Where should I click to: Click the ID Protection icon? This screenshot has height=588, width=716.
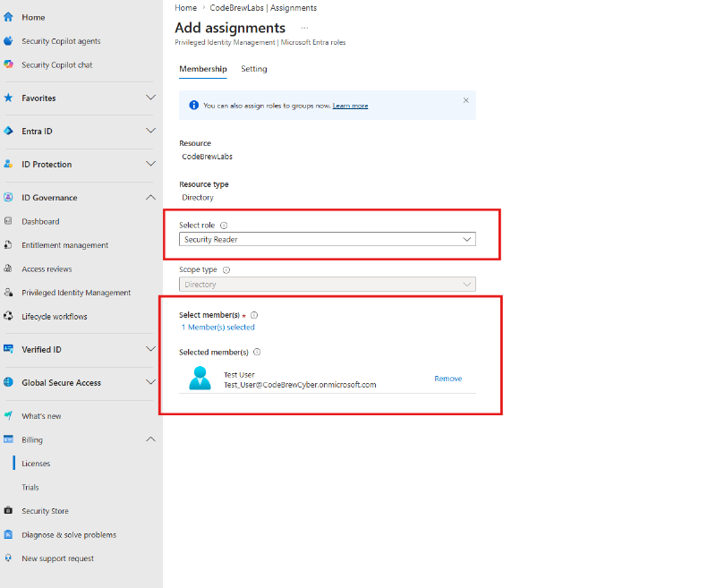point(8,164)
